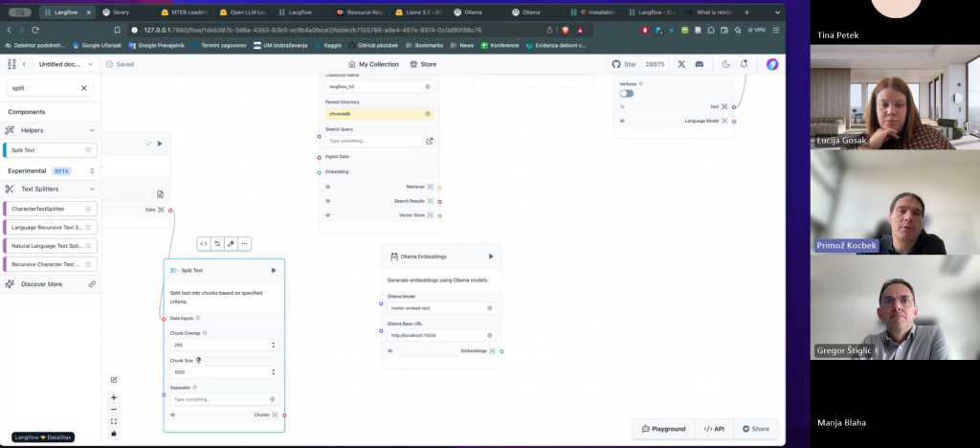Toggle visibility of Text output row
The width and height of the screenshot is (980, 448).
click(x=622, y=107)
